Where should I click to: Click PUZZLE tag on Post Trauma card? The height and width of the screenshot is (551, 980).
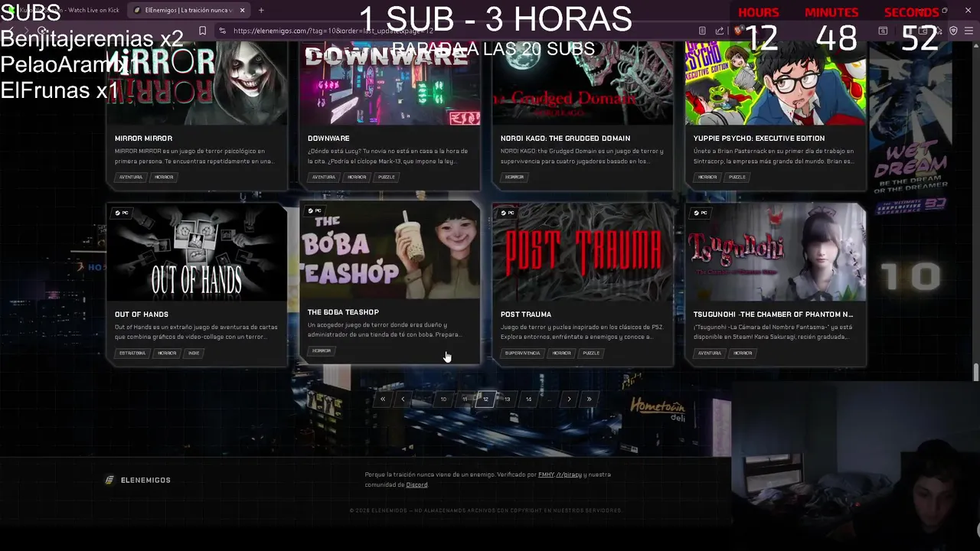[x=591, y=353]
